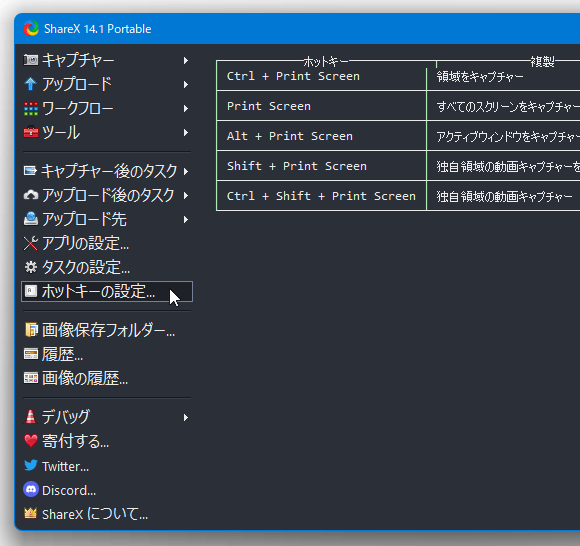The image size is (580, 546).
Task: Open 履歴... window
Action: click(107, 354)
